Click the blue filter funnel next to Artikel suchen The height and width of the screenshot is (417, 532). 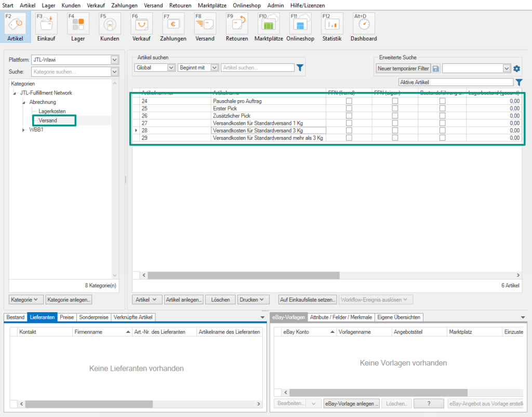[300, 68]
